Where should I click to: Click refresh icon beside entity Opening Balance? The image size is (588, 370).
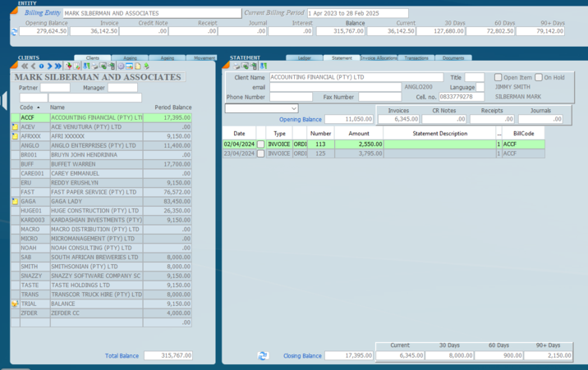pyautogui.click(x=14, y=32)
